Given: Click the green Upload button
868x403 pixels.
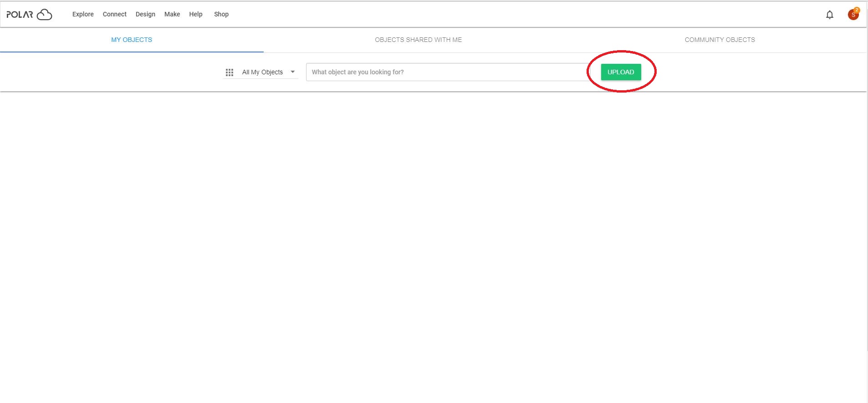Looking at the screenshot, I should pyautogui.click(x=621, y=72).
